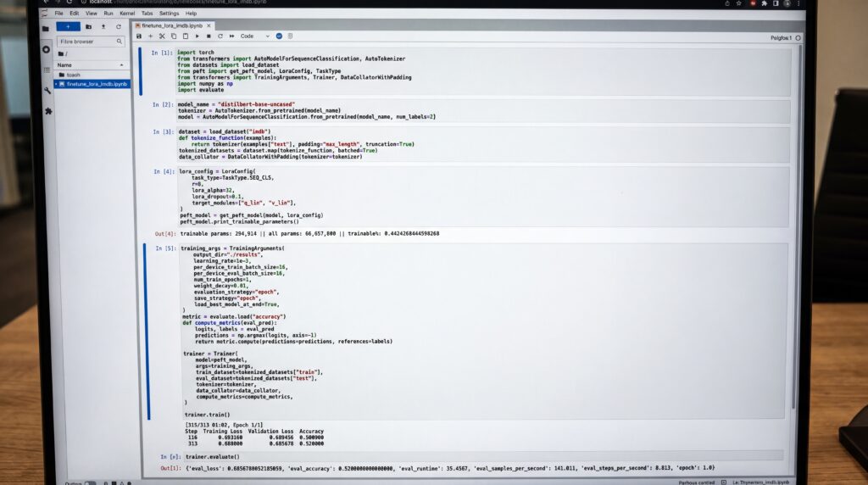Screen dimensions: 868x485
Task: Click the blue new launcher plus button
Action: tap(68, 26)
